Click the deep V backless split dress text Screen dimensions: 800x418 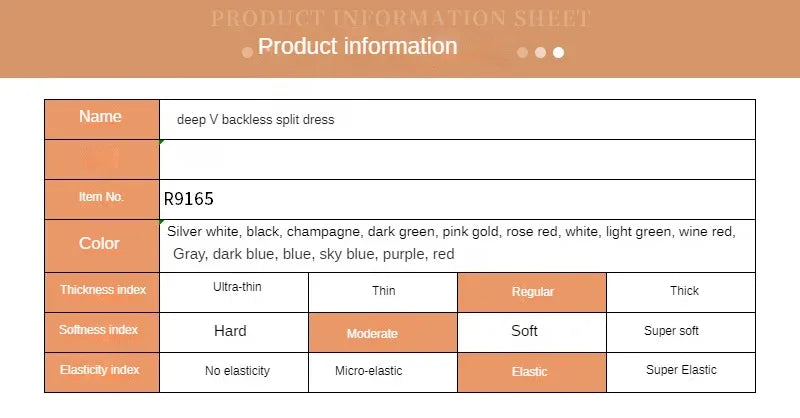coord(256,119)
